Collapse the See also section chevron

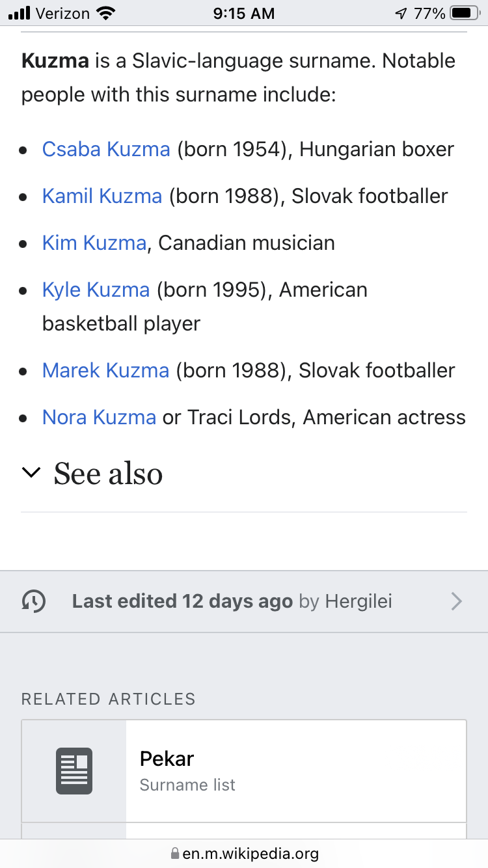pyautogui.click(x=31, y=473)
